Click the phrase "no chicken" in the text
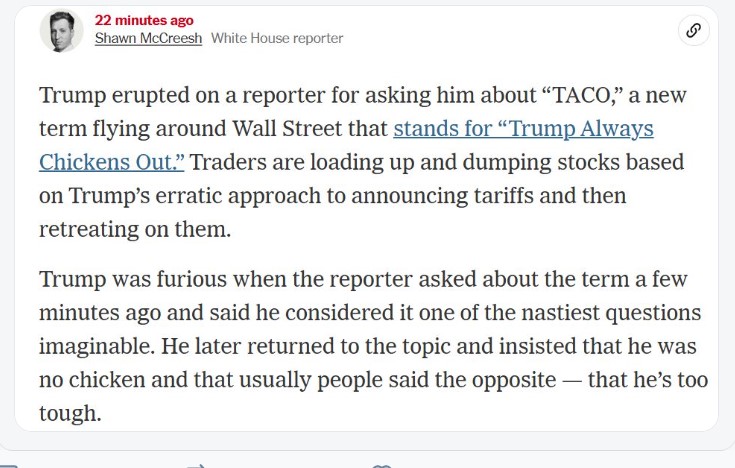 pyautogui.click(x=92, y=380)
